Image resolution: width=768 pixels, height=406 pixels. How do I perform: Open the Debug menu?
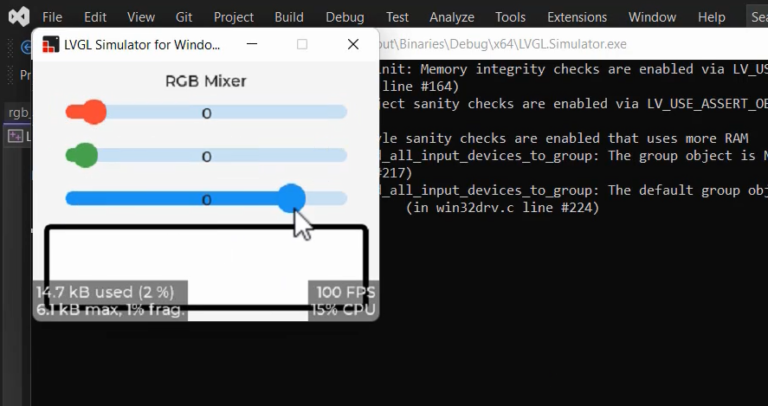[x=345, y=18]
